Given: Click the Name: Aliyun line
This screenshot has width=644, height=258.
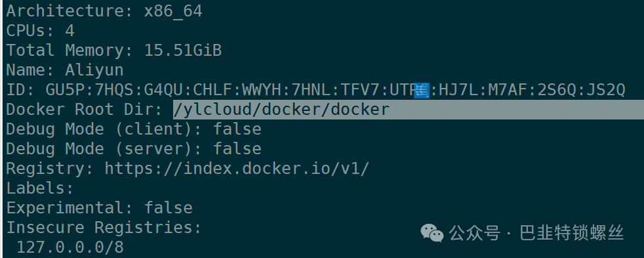Looking at the screenshot, I should [x=65, y=70].
